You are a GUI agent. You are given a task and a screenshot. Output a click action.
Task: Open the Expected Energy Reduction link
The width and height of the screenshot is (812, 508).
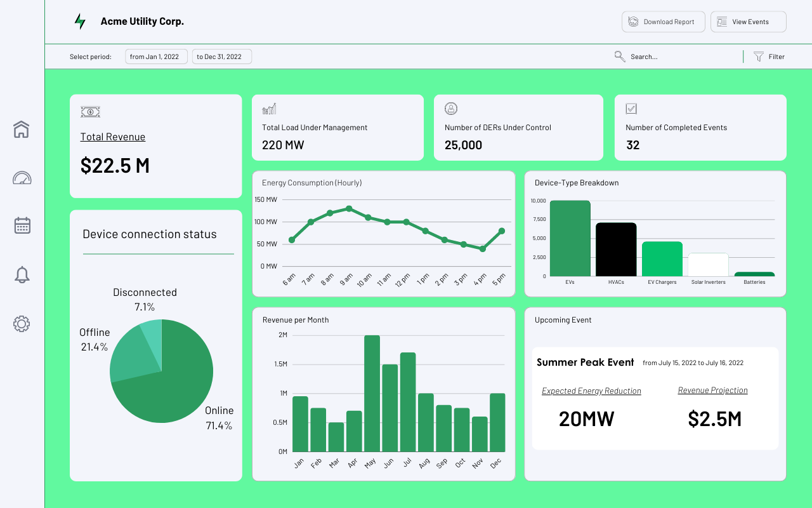[x=591, y=391]
